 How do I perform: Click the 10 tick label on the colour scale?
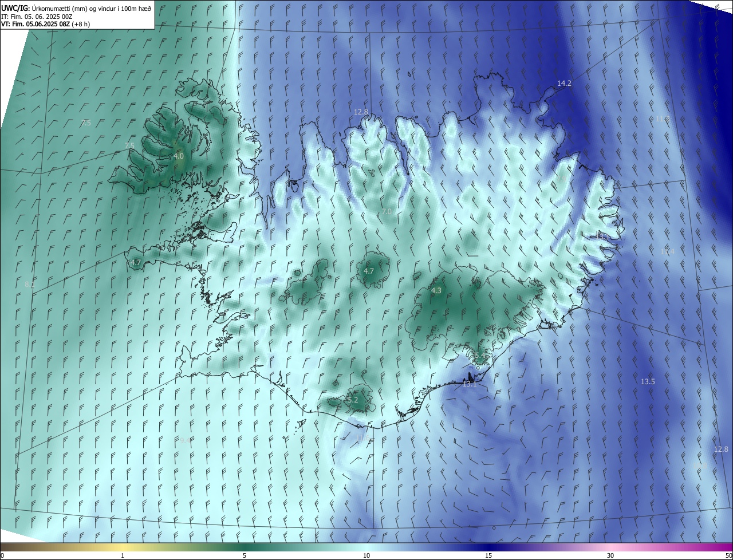(366, 556)
